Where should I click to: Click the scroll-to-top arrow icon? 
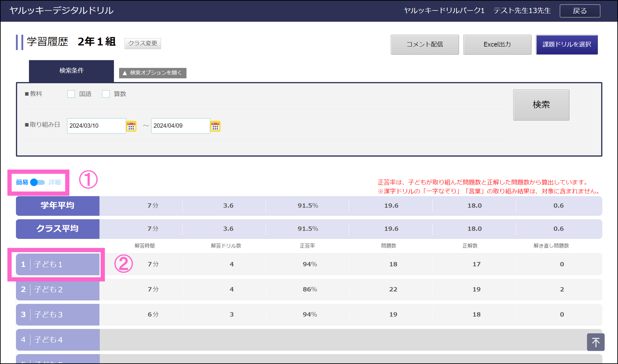pyautogui.click(x=595, y=342)
